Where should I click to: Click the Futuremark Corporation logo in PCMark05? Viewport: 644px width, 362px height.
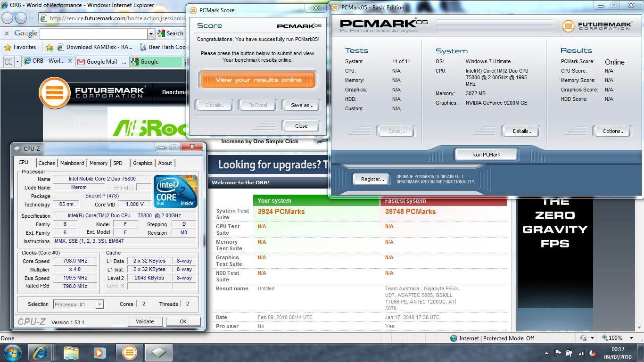coord(597,25)
